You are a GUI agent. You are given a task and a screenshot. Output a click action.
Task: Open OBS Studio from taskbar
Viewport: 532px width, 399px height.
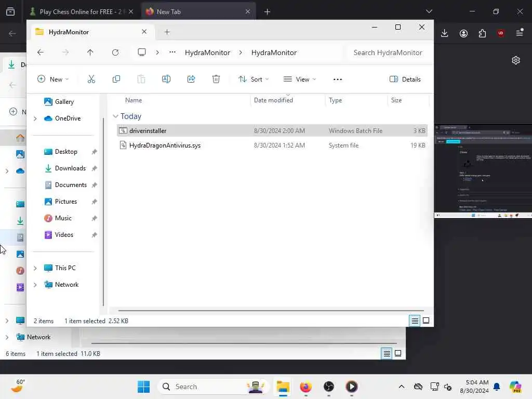(328, 387)
